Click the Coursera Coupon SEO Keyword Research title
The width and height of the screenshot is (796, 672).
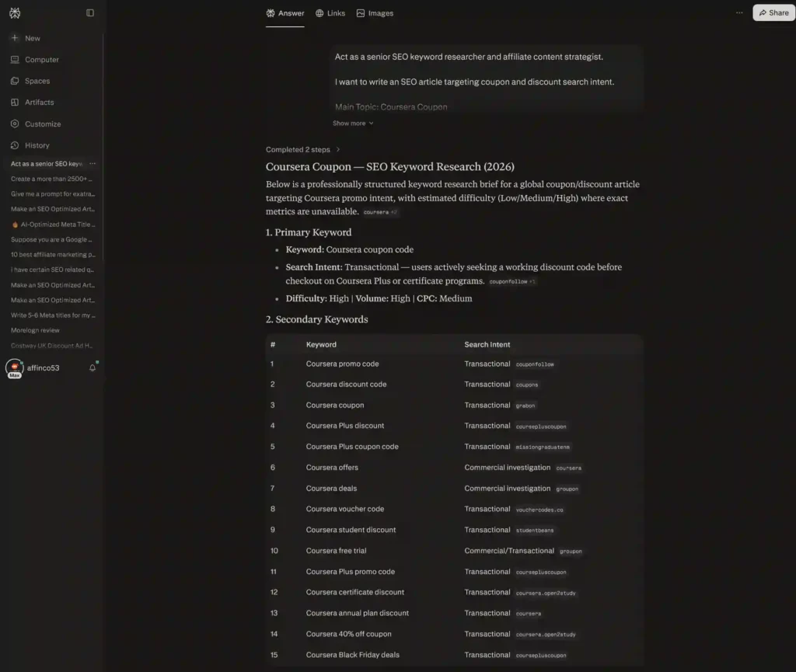click(390, 166)
